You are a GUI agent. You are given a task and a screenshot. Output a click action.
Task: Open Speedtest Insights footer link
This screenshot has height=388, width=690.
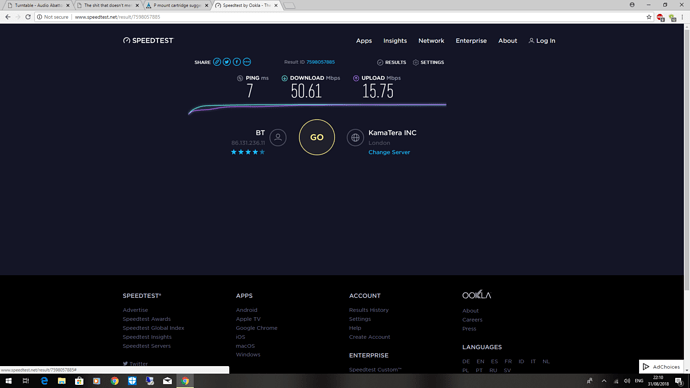[147, 337]
